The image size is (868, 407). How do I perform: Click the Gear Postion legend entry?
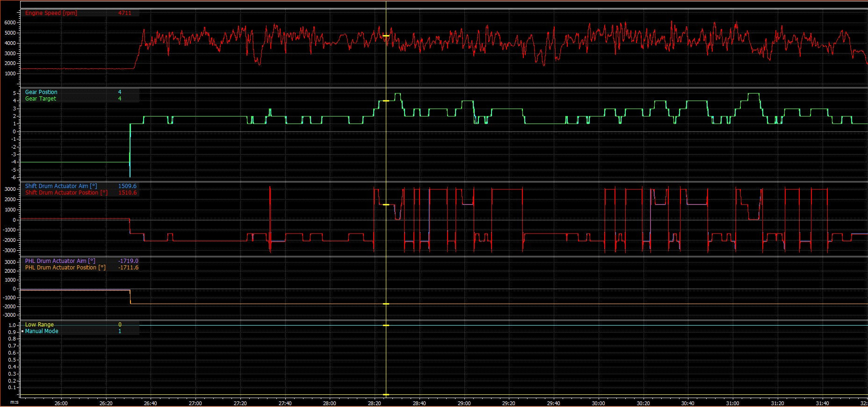(x=41, y=92)
